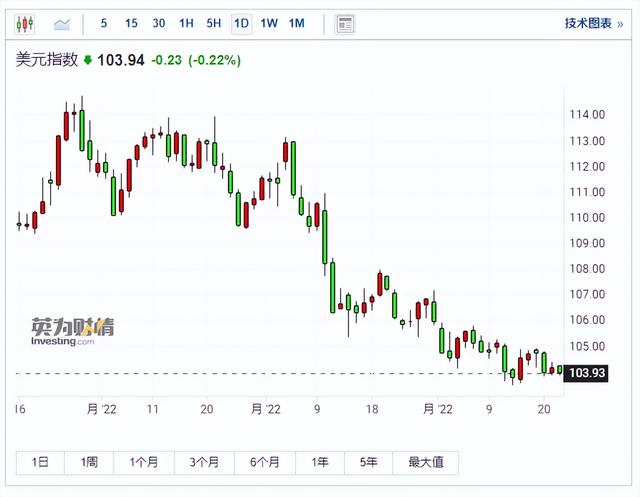Select the 5 minute interval
The height and width of the screenshot is (497, 640).
tap(104, 23)
